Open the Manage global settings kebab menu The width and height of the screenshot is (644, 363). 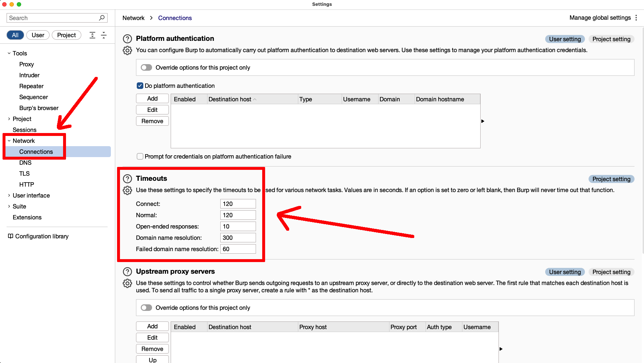click(636, 18)
